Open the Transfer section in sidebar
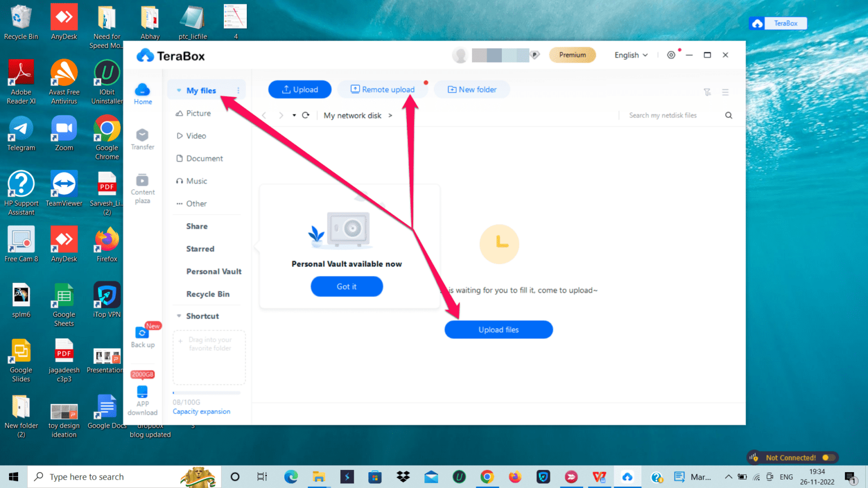The height and width of the screenshot is (488, 868). 142,139
